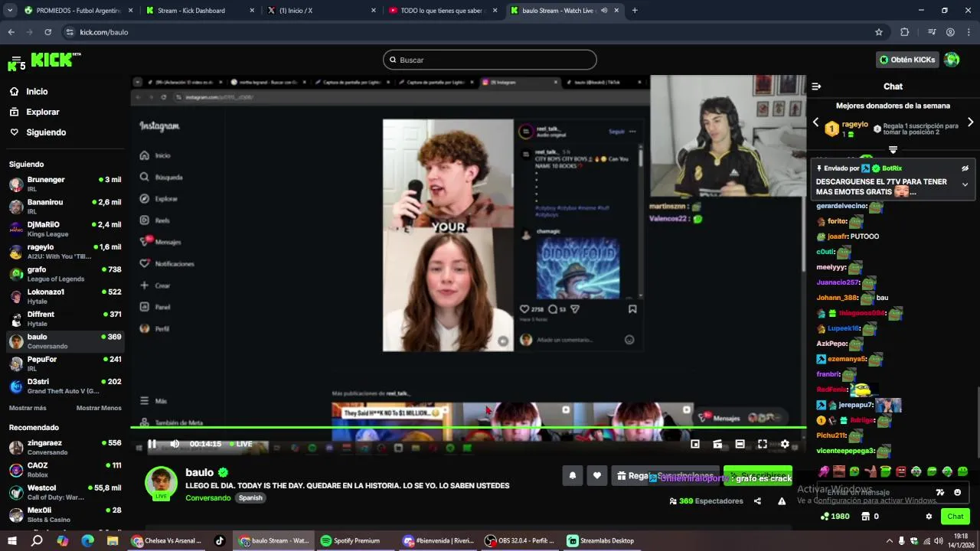Open Siguiendo in Kick sidebar
Screen dimensions: 980x551
point(38,132)
